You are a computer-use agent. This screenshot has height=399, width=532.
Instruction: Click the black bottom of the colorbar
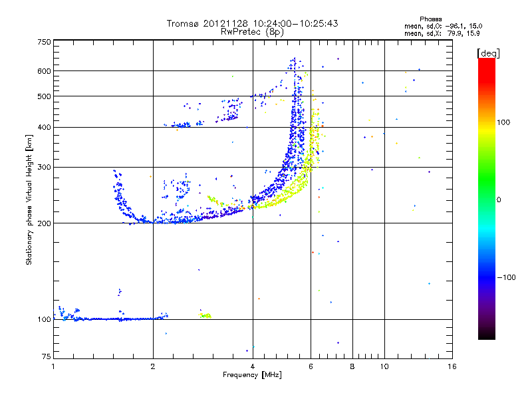487,334
